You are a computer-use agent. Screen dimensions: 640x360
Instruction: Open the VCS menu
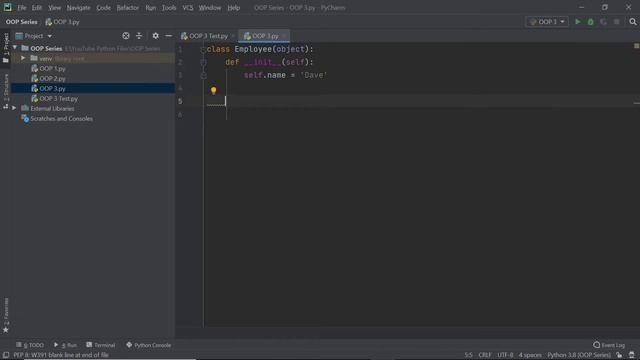pos(188,8)
